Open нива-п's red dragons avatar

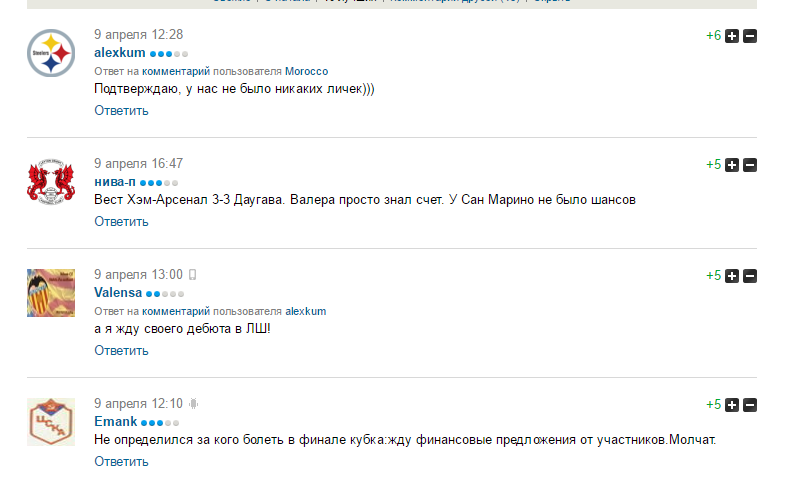click(x=51, y=182)
